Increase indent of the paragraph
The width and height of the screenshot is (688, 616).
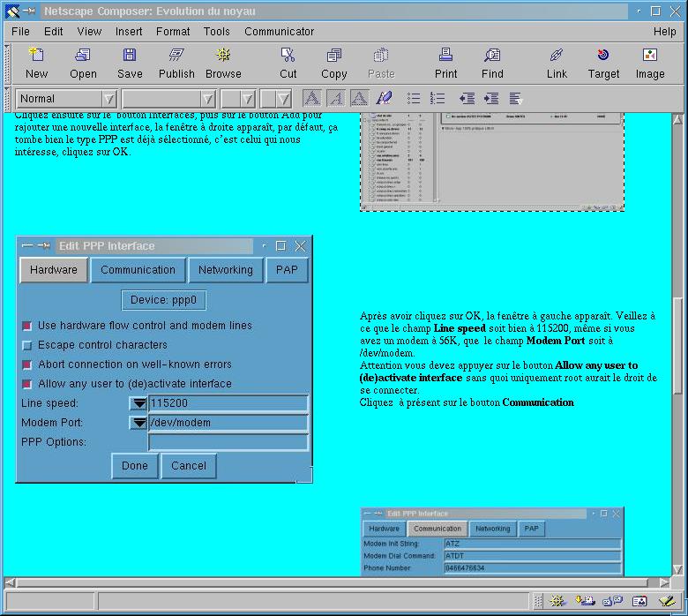coord(491,98)
